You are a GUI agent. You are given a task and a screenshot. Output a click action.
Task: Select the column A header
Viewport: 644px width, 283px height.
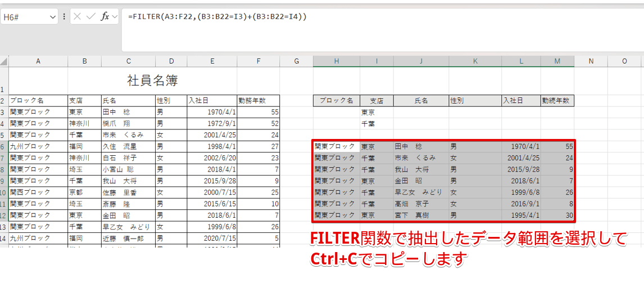point(38,61)
